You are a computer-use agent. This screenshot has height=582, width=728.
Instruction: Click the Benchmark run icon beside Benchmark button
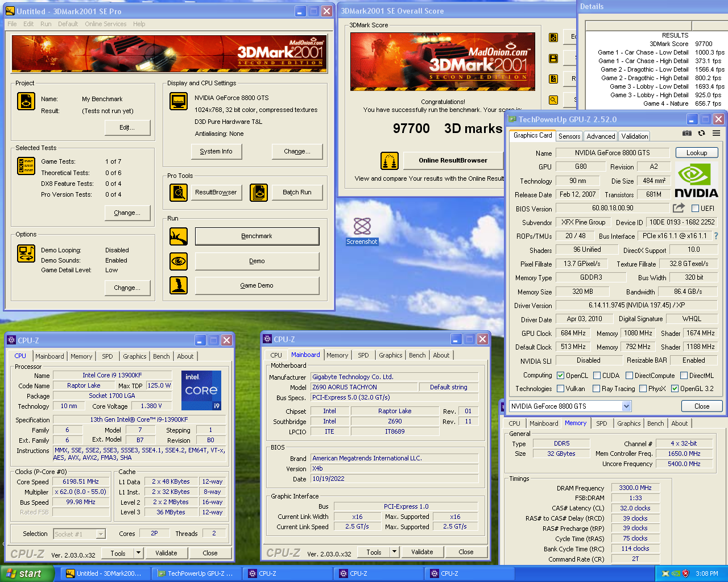179,236
